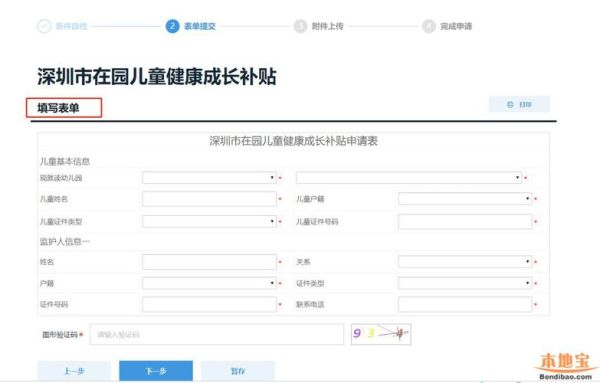Expand the 儿童证件类型 dropdown
600x383 pixels.
[209, 221]
